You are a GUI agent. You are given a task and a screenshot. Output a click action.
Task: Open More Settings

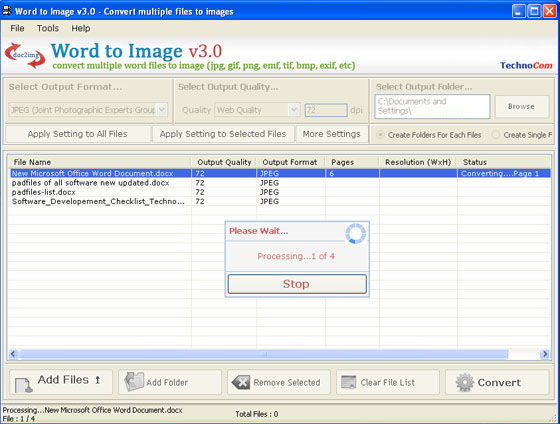332,134
